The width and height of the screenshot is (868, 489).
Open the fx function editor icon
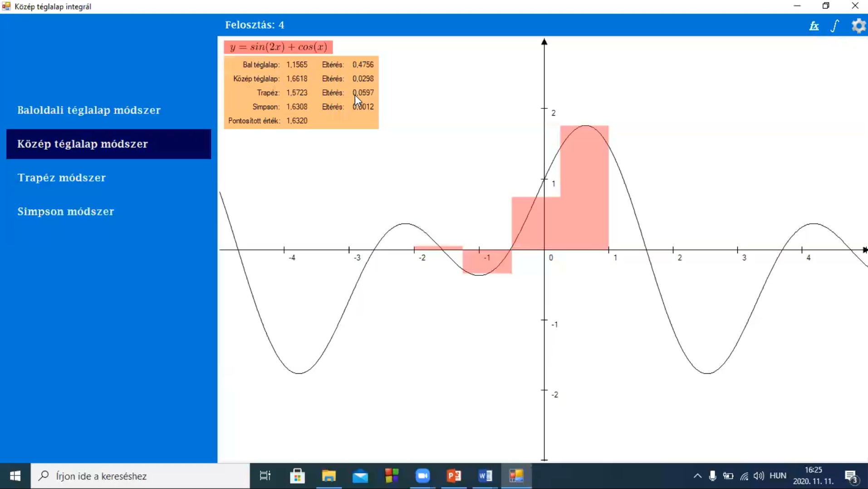coord(814,26)
